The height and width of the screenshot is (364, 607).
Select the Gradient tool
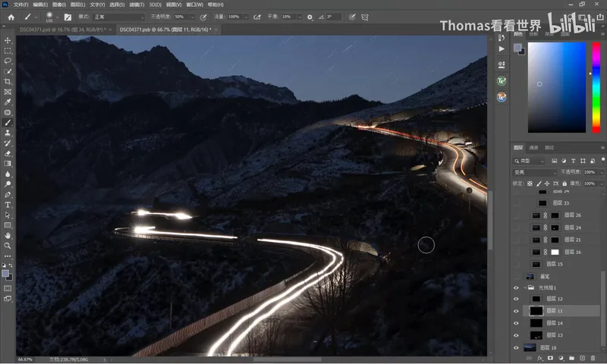8,164
